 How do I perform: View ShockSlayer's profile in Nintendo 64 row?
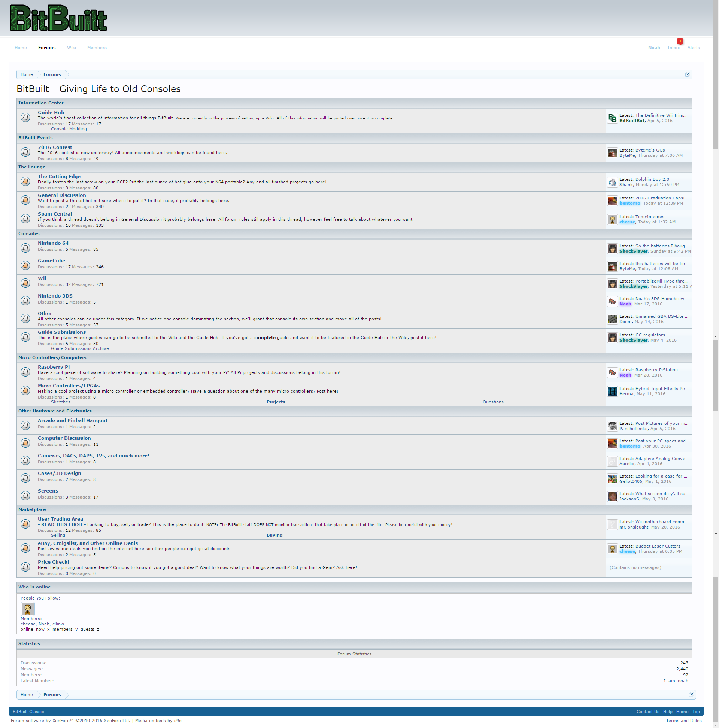[x=633, y=251]
